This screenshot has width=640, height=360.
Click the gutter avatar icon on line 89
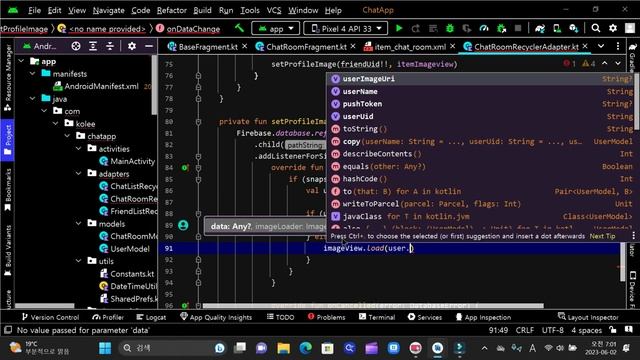pos(183,225)
